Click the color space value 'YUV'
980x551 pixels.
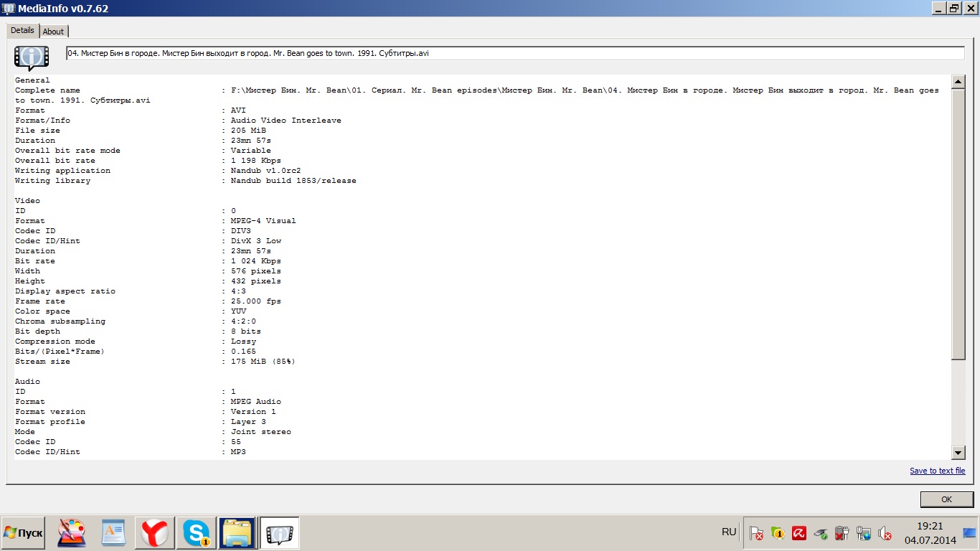(238, 311)
